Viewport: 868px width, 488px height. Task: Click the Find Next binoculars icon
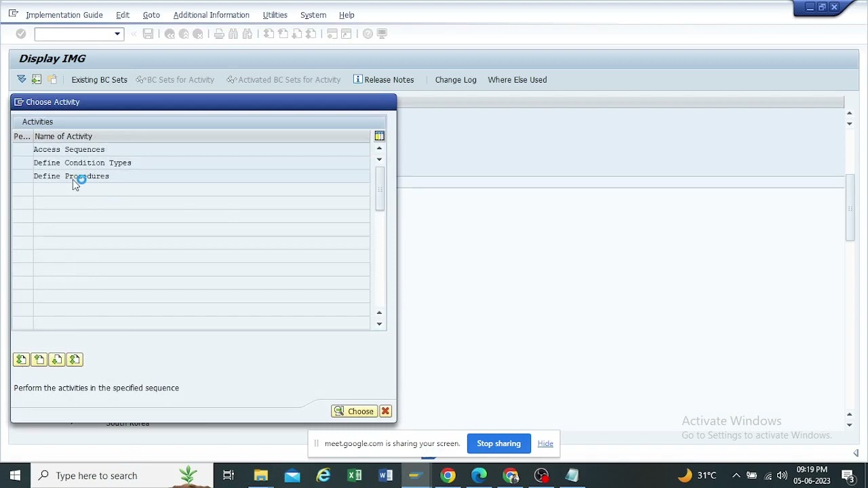[x=248, y=34]
